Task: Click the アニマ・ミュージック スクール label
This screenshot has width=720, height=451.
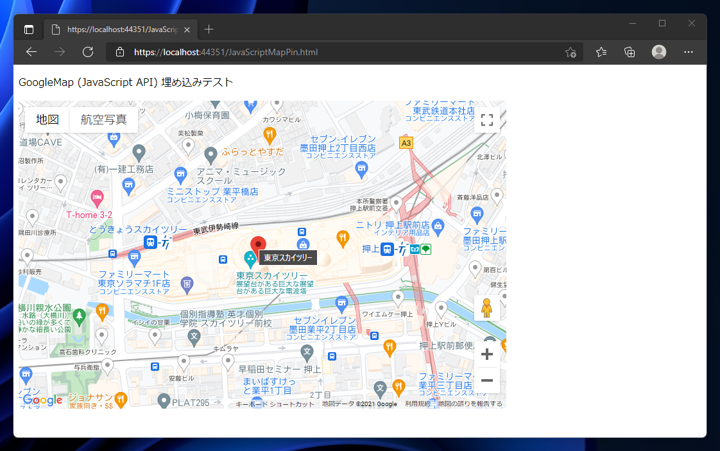Action: [x=241, y=176]
